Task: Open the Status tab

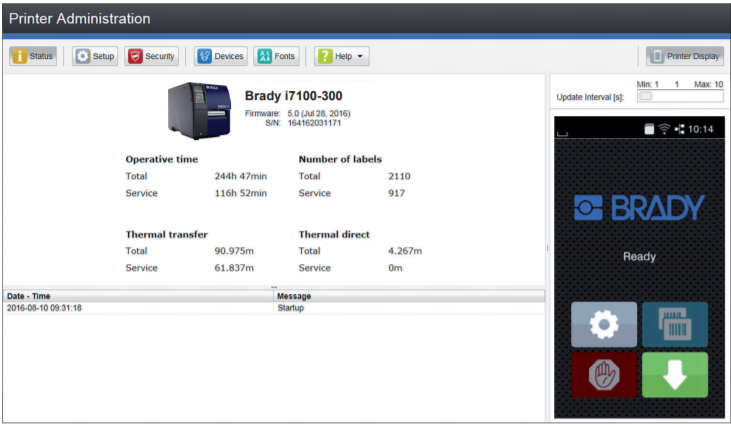Action: (33, 56)
